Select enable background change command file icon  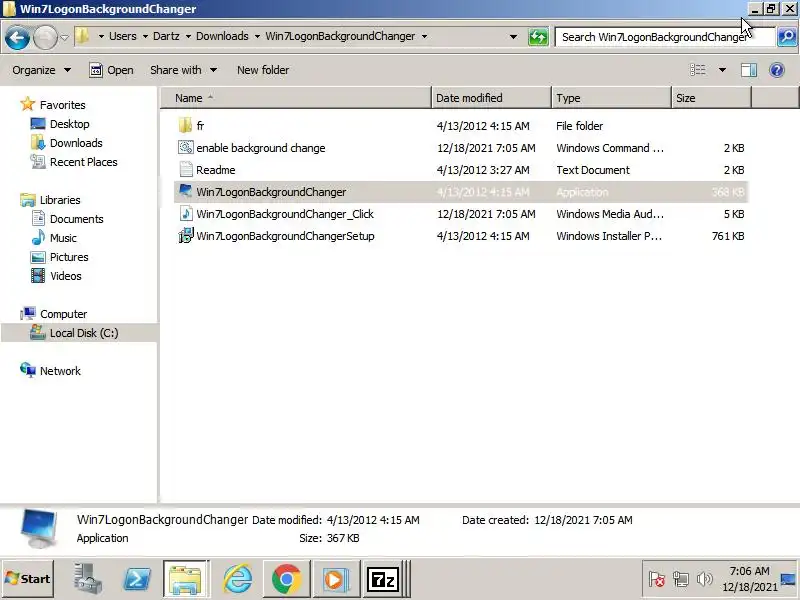186,147
